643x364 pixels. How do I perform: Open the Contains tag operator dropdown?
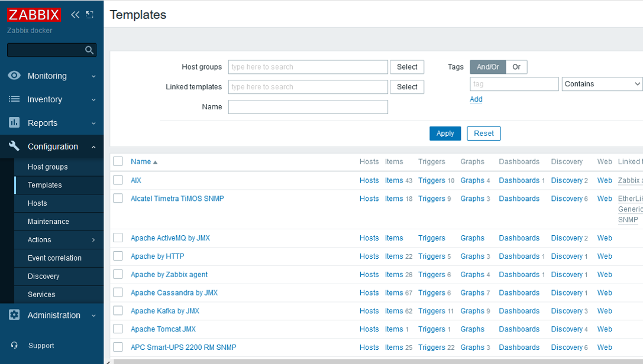pyautogui.click(x=602, y=84)
